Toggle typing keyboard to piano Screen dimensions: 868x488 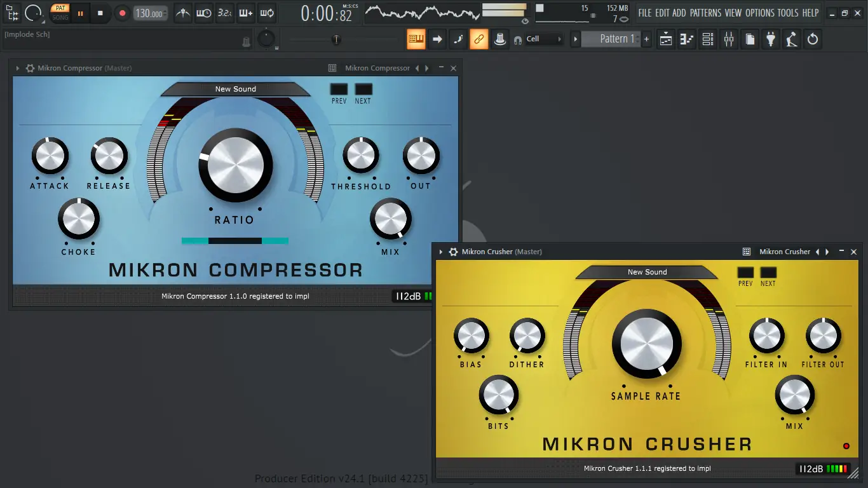(416, 39)
